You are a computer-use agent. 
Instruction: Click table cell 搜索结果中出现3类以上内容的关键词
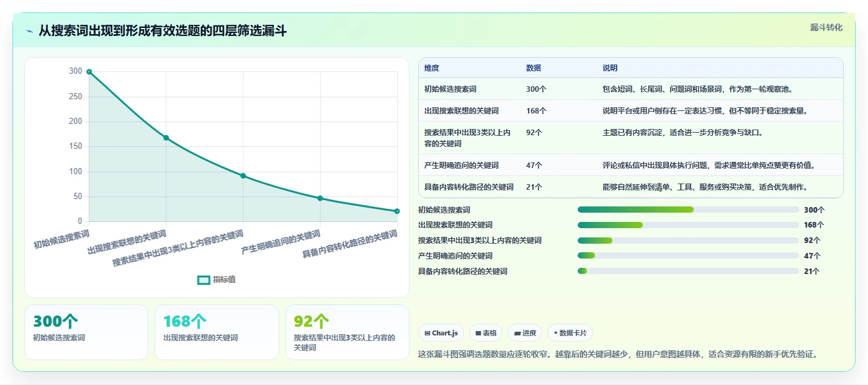[x=468, y=138]
